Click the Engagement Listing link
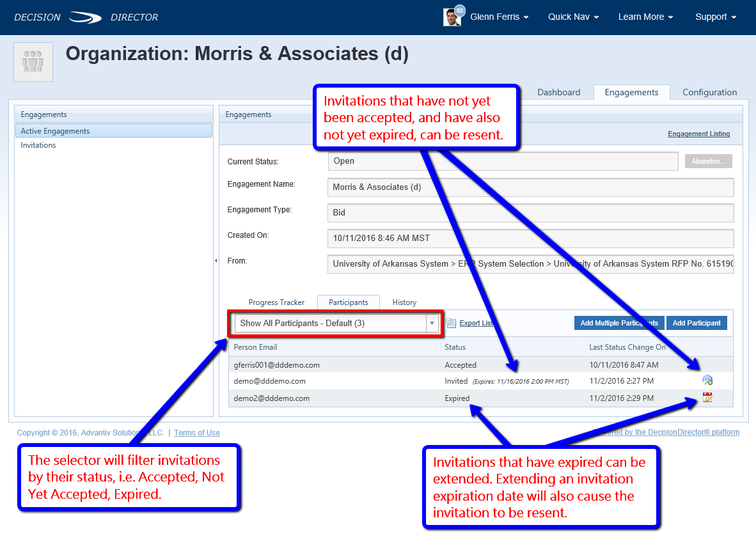The image size is (756, 548). click(698, 134)
